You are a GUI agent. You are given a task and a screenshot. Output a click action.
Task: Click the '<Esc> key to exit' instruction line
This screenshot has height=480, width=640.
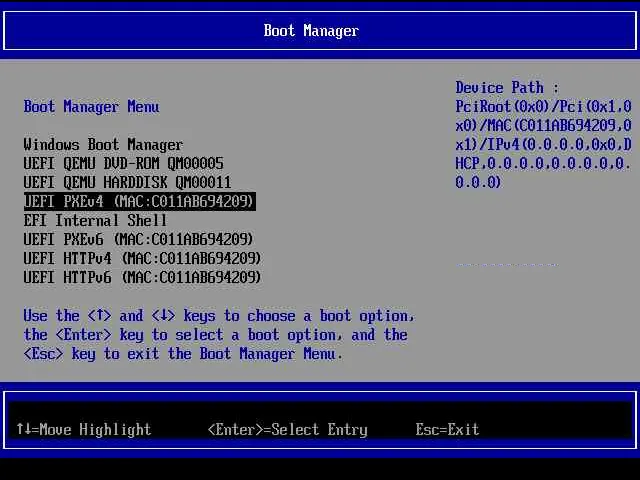(x=183, y=353)
